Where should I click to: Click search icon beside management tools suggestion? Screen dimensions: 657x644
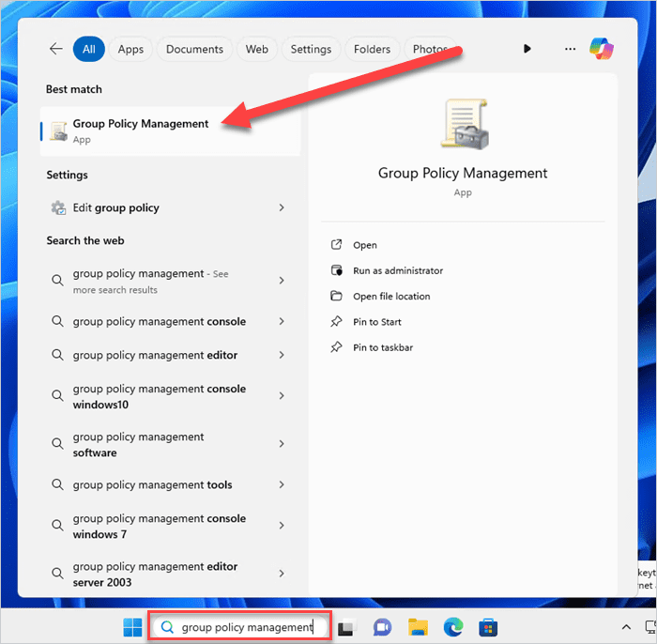(x=57, y=484)
